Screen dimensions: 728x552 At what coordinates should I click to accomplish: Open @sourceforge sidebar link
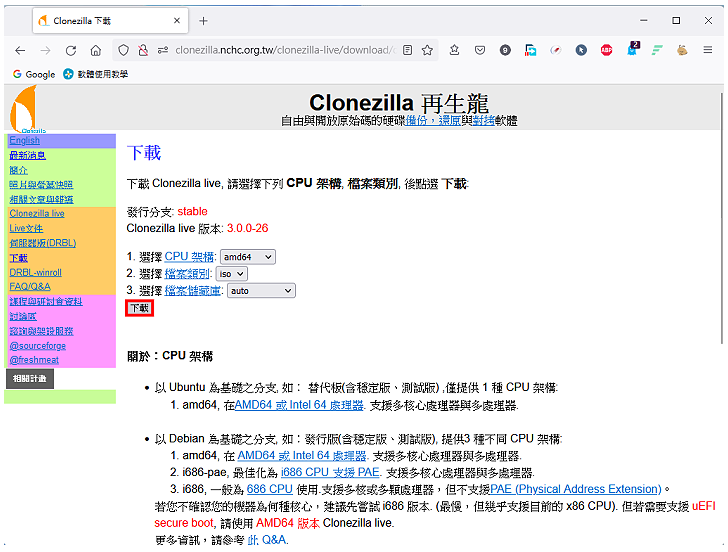[x=38, y=346]
